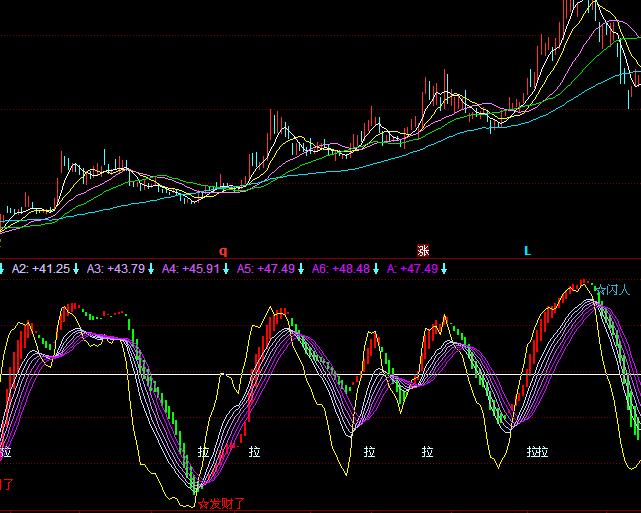Click the down arrow after A2 value
The image size is (641, 513).
(76, 269)
